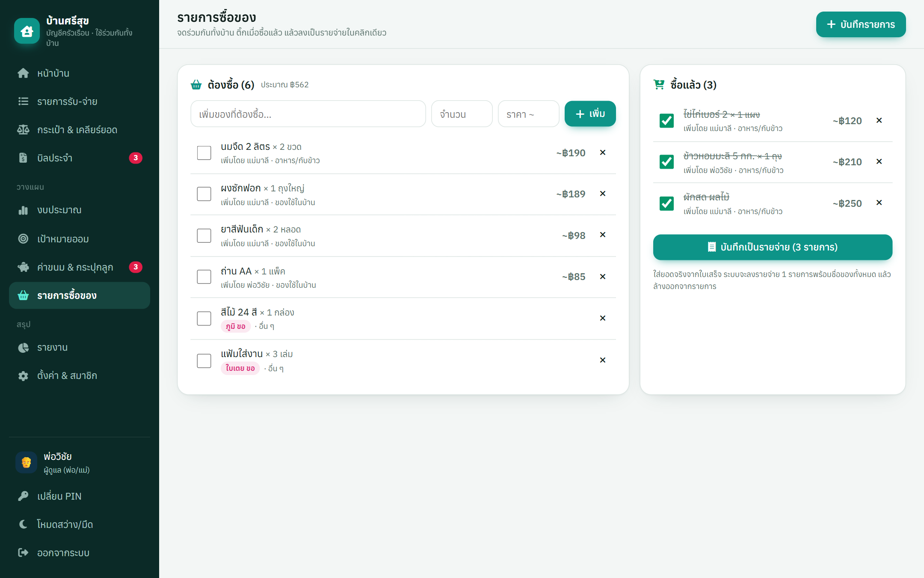Screen dimensions: 924x578
Task: Delete แฟ้มใส่งาน item with X icon
Action: click(603, 360)
